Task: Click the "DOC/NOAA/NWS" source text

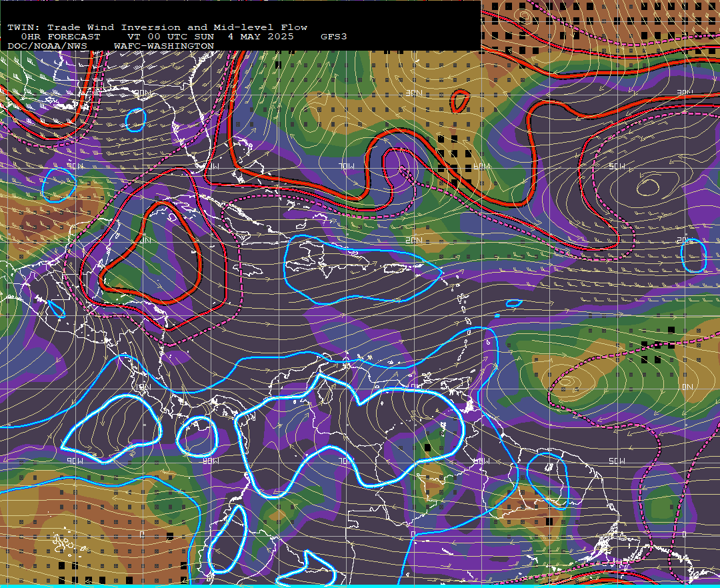Action: coord(47,47)
